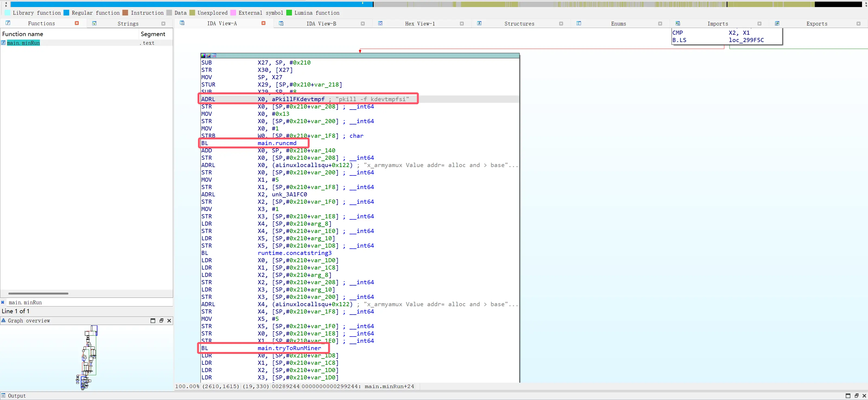Click the navigation band scroll-left arrow
The image size is (868, 400).
click(x=6, y=3)
